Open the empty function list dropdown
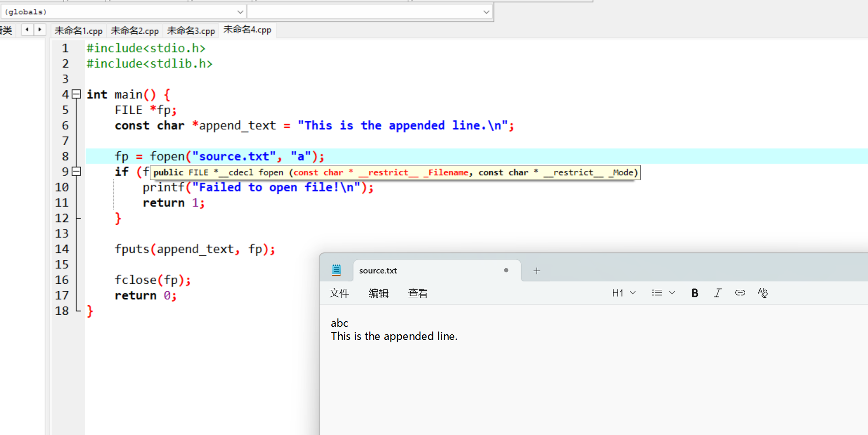Screen dimensions: 868x435 [486, 12]
